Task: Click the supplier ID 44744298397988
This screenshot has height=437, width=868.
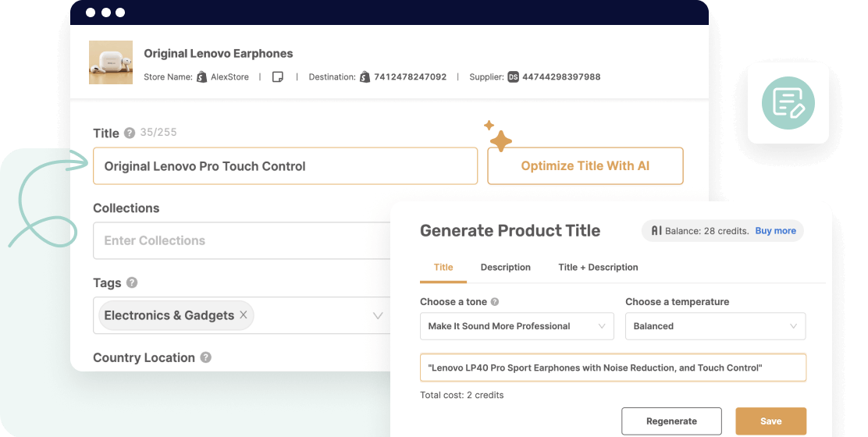Action: coord(561,77)
